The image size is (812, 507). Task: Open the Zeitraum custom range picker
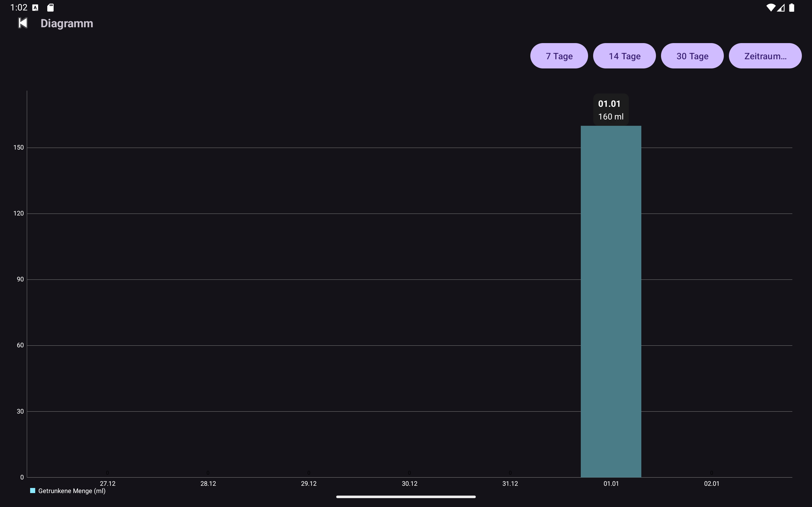tap(765, 56)
